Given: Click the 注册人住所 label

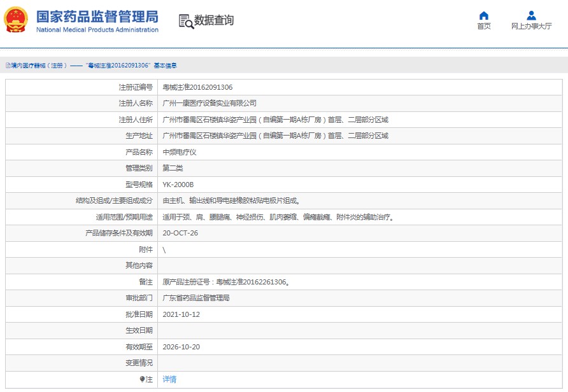Looking at the screenshot, I should (x=136, y=120).
